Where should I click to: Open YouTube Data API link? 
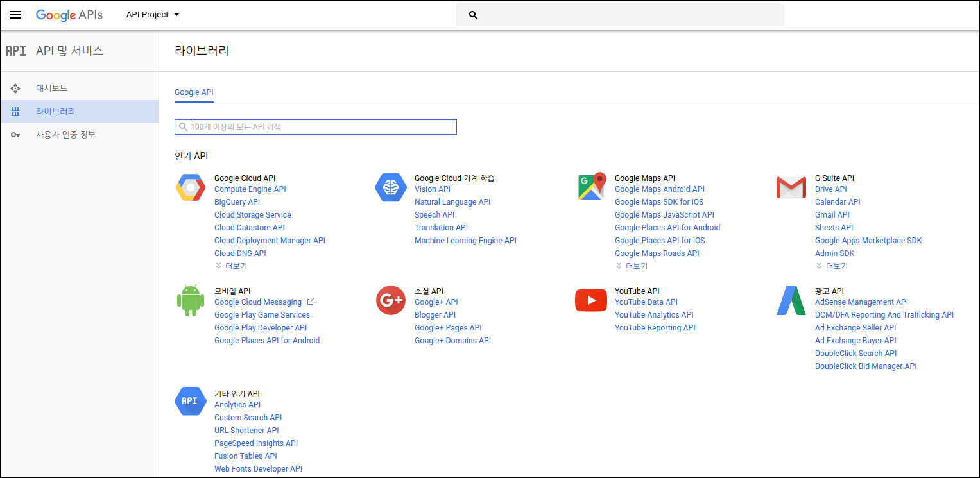click(x=646, y=302)
